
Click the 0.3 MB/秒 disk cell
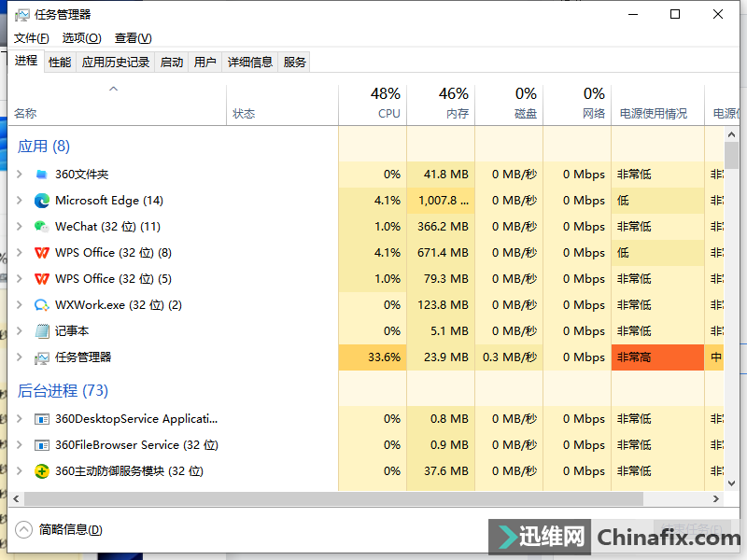point(509,357)
